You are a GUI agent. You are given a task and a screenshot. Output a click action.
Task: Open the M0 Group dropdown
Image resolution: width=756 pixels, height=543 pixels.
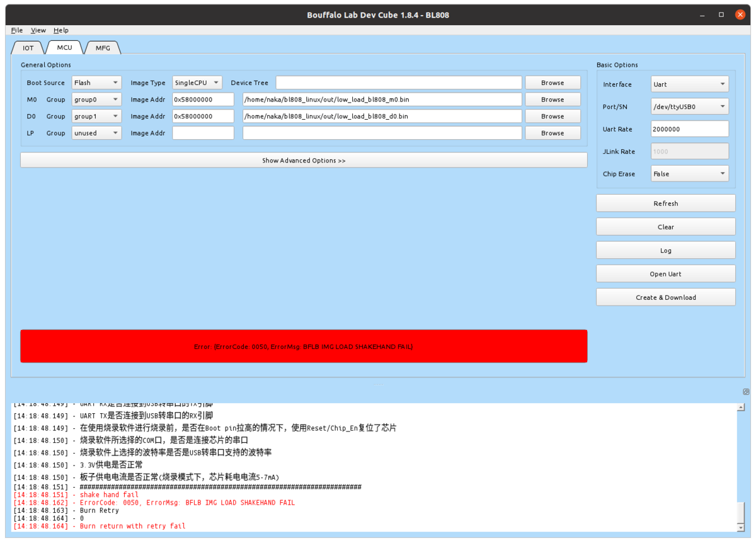(x=96, y=100)
